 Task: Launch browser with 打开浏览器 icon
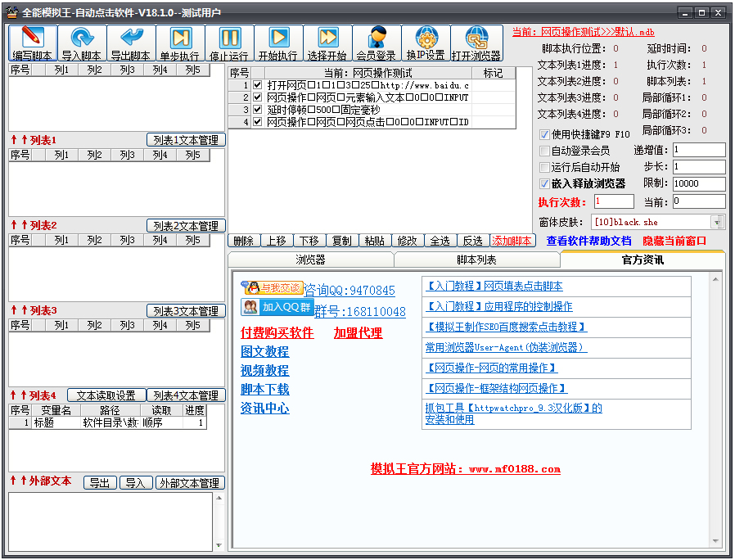[476, 42]
